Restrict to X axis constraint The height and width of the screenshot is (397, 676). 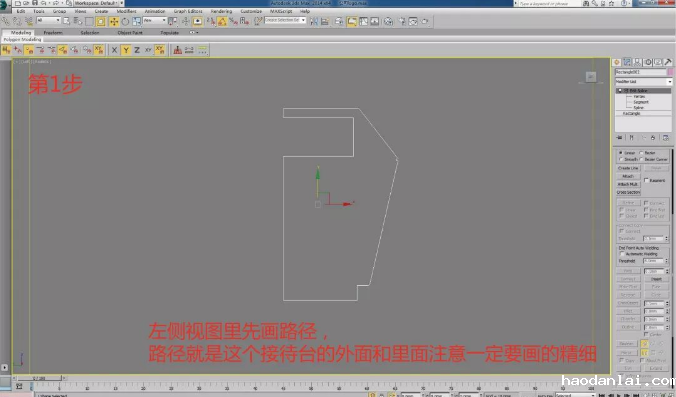pos(114,50)
